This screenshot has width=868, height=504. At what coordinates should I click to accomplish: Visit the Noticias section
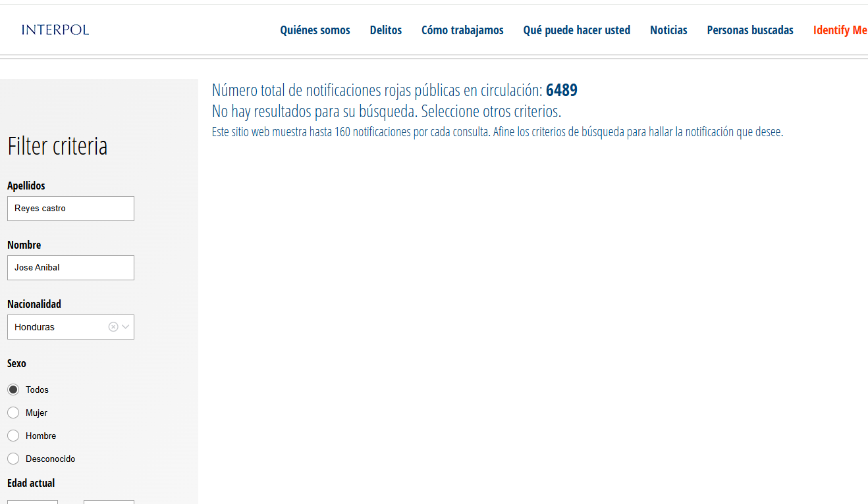[668, 30]
